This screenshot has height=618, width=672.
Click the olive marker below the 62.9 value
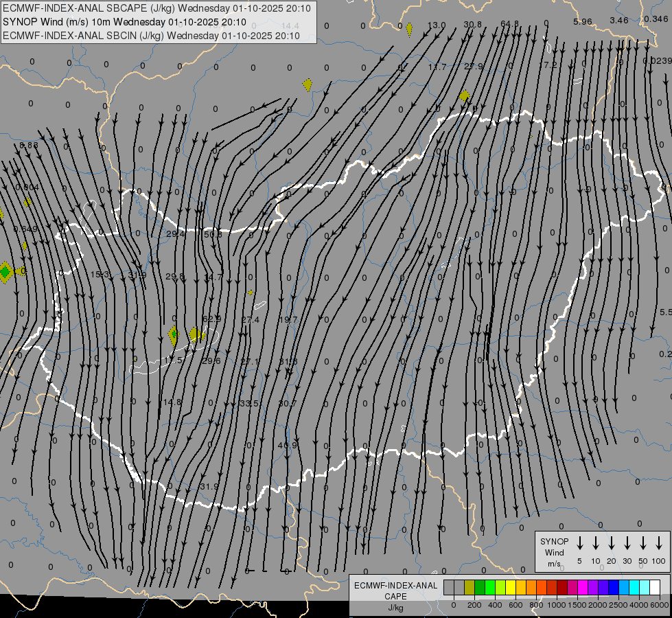coord(196,334)
